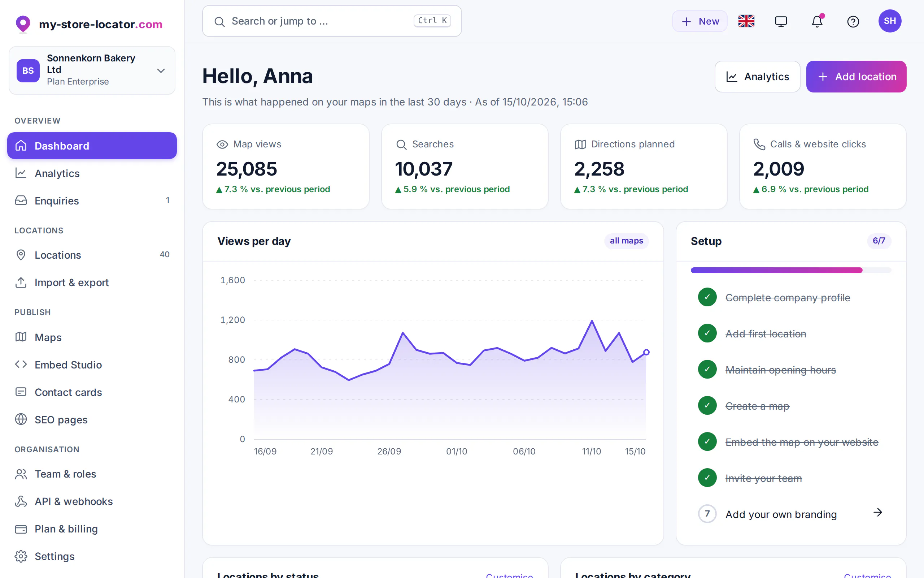Open Locations with 40 count
The width and height of the screenshot is (924, 578).
[92, 255]
